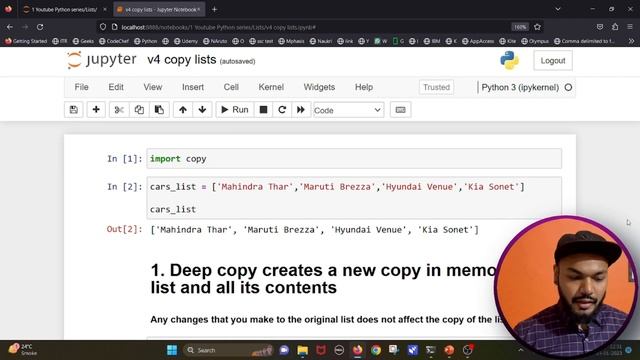
Task: Move selected cell down with arrow icon
Action: click(202, 110)
